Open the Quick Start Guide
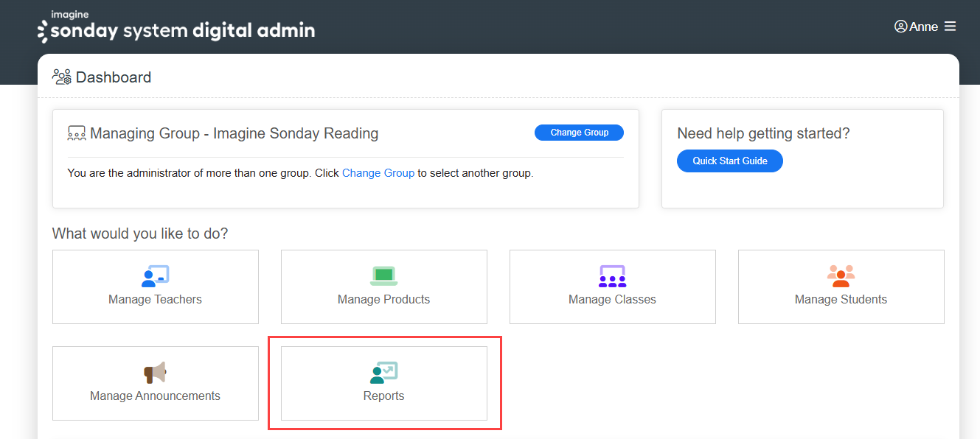Viewport: 980px width, 439px height. tap(730, 161)
